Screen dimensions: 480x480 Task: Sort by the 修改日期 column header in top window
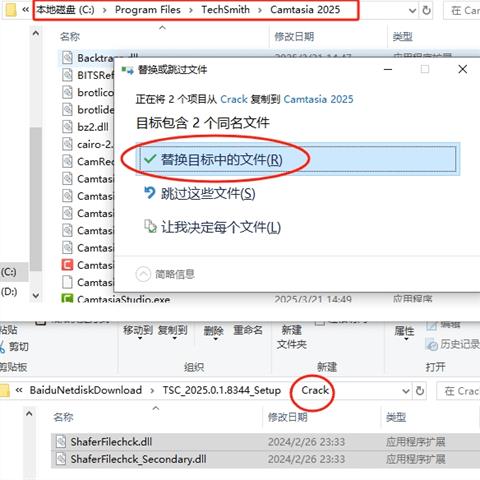tap(294, 37)
